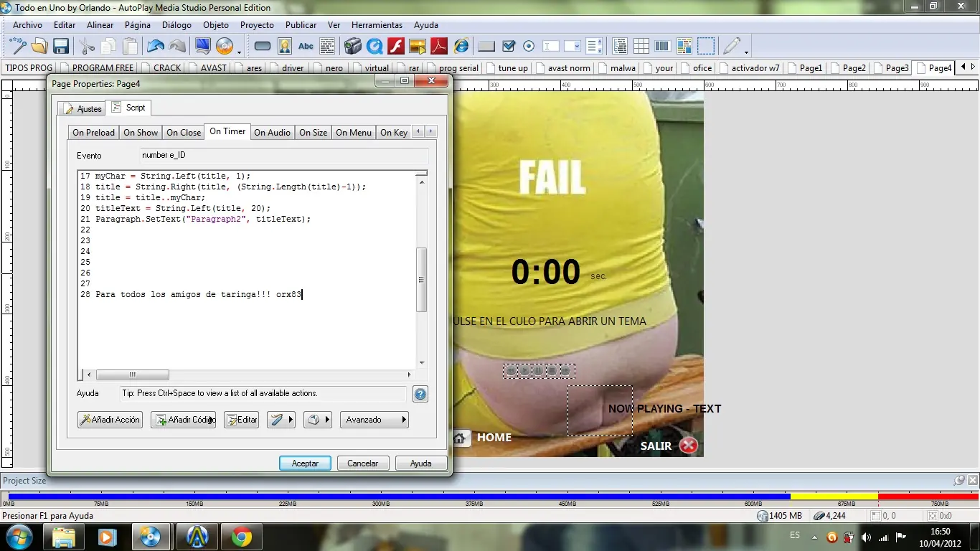Open the Proyecto menu
The image size is (980, 551).
tap(257, 25)
